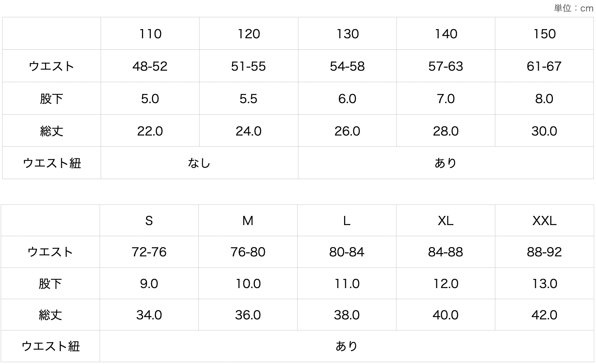Select the 9.0 inseam cell

tap(149, 284)
